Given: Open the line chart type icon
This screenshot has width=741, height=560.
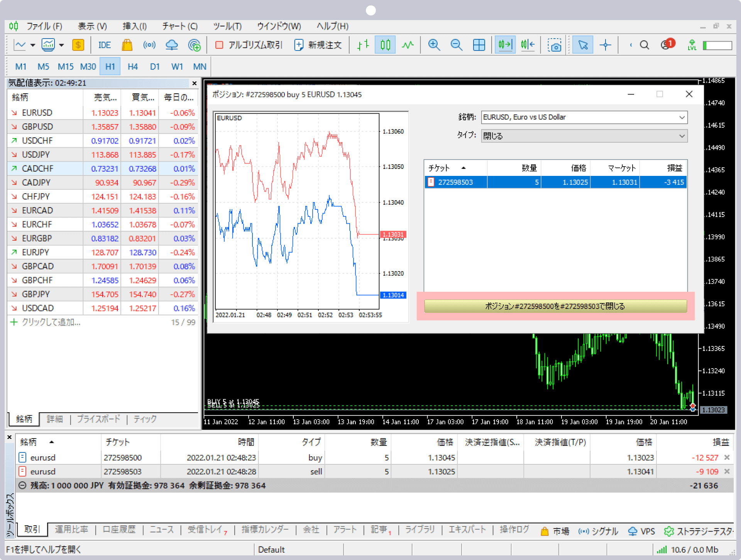Looking at the screenshot, I should click(x=20, y=45).
